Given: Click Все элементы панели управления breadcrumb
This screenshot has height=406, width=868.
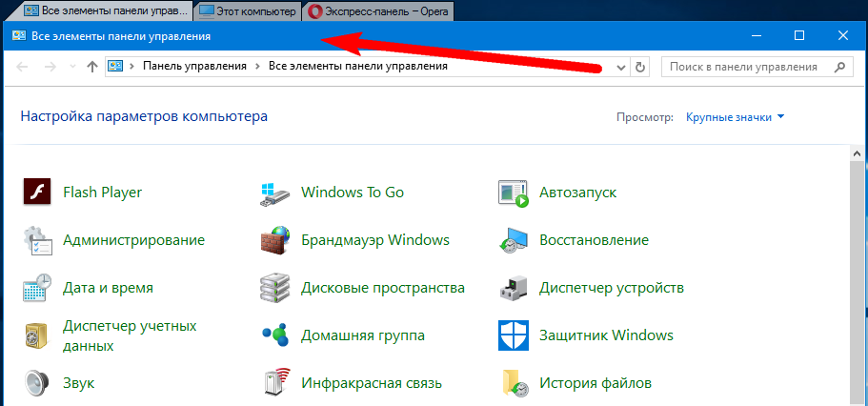Looking at the screenshot, I should (x=358, y=67).
